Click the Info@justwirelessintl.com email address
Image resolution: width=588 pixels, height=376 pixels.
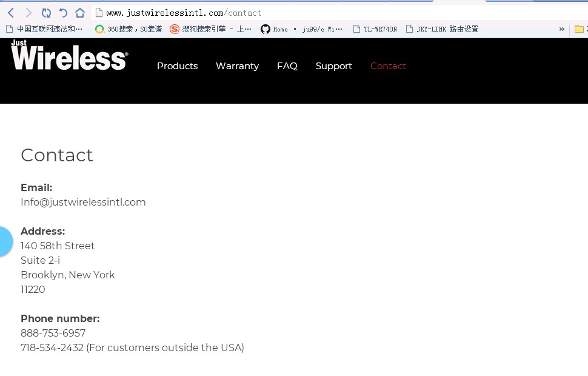83,202
